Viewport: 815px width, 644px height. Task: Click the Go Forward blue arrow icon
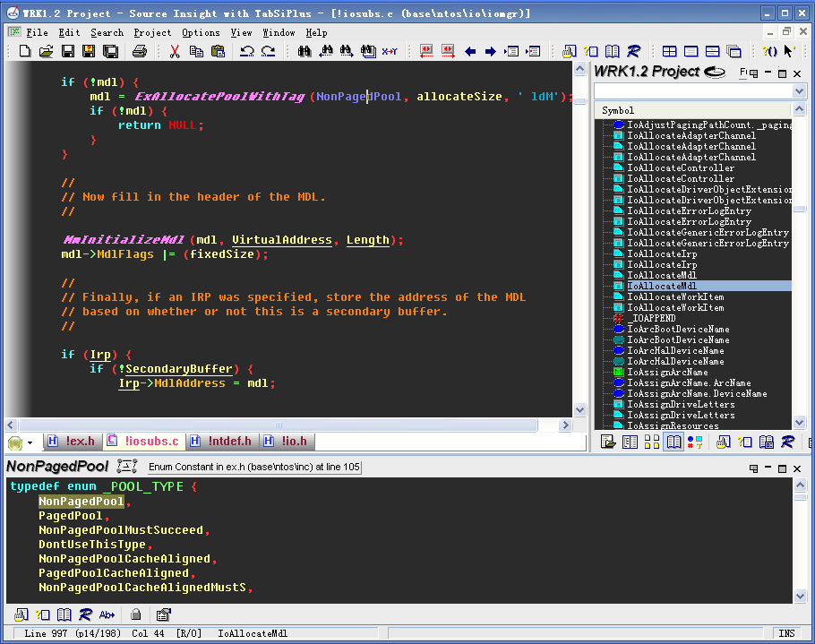(x=490, y=51)
